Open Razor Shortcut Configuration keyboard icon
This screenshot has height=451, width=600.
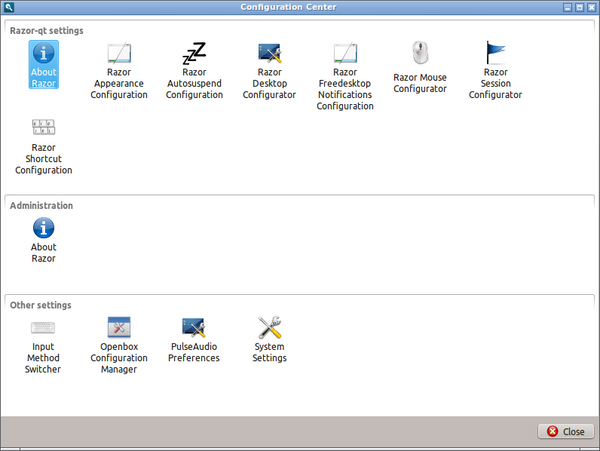point(44,127)
